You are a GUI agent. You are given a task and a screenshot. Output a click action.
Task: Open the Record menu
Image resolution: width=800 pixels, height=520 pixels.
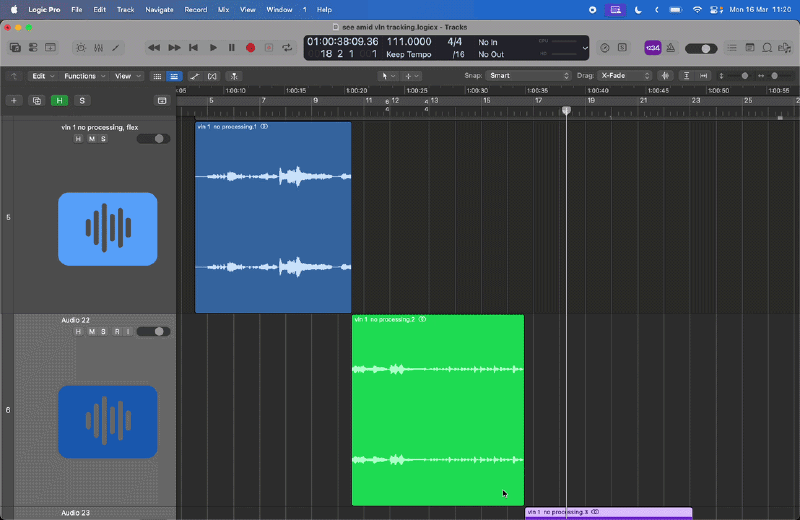pyautogui.click(x=195, y=10)
